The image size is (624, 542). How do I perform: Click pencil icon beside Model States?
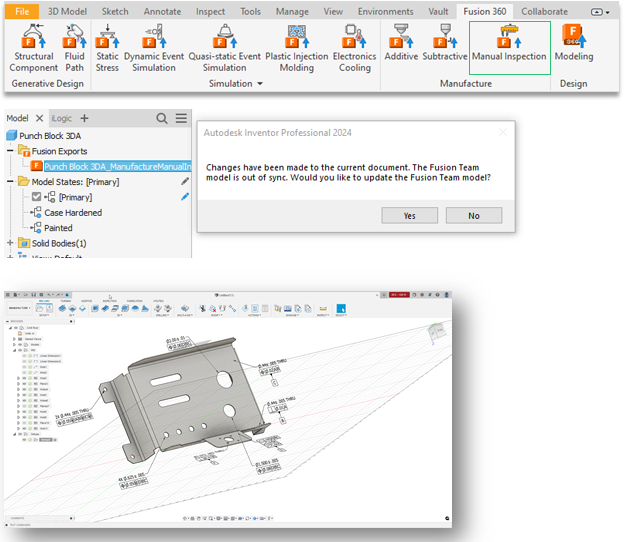point(185,181)
